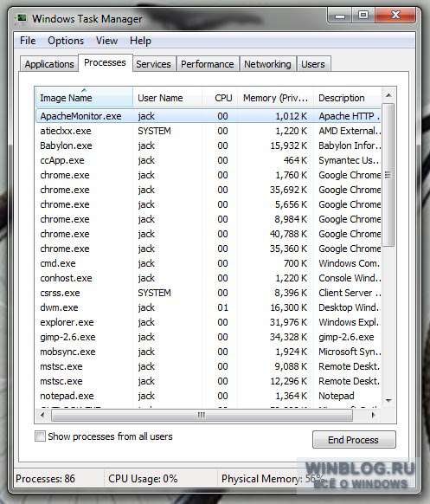Sort by the Image Name column header

click(x=84, y=97)
